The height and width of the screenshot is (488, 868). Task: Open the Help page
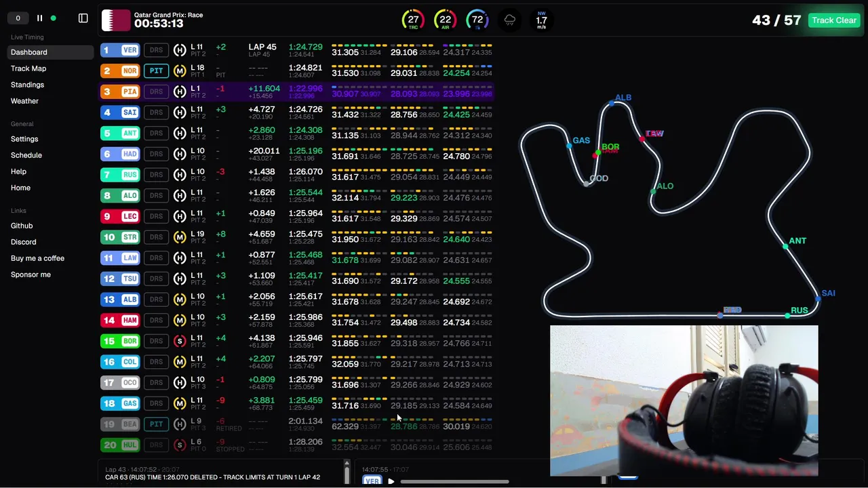click(x=18, y=171)
